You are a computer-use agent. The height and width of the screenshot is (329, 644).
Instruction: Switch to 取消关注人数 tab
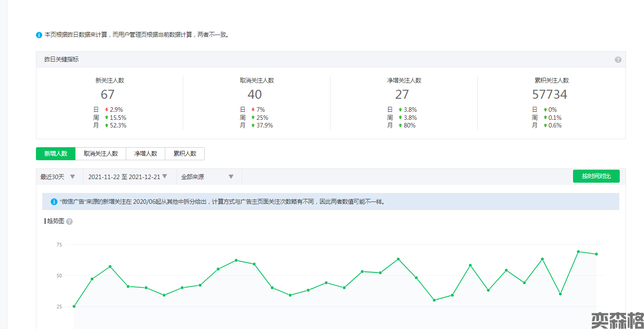click(101, 154)
